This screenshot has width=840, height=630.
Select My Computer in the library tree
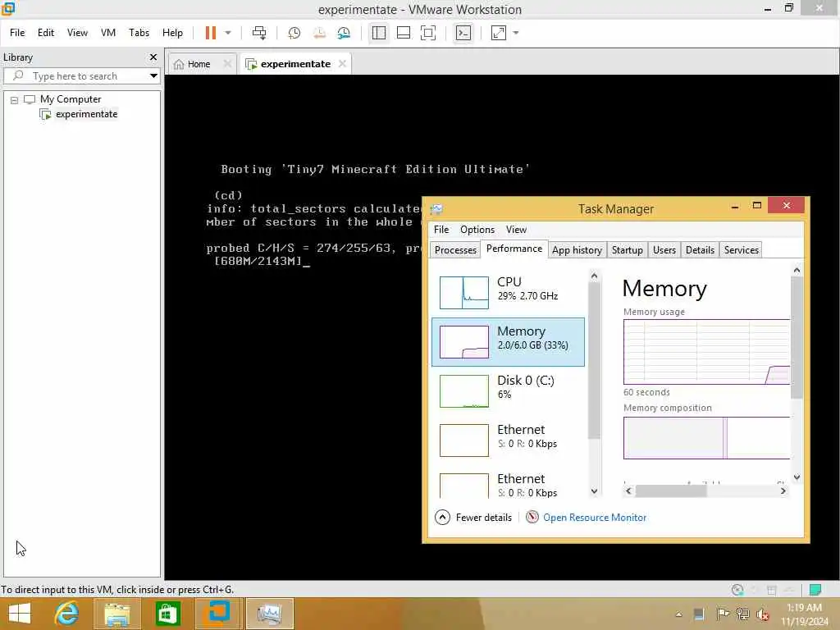point(71,99)
